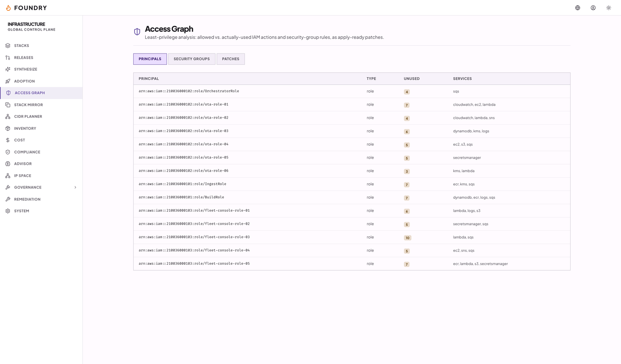
Task: Select the fleet-console-role-05 principal ARN
Action: [194, 264]
